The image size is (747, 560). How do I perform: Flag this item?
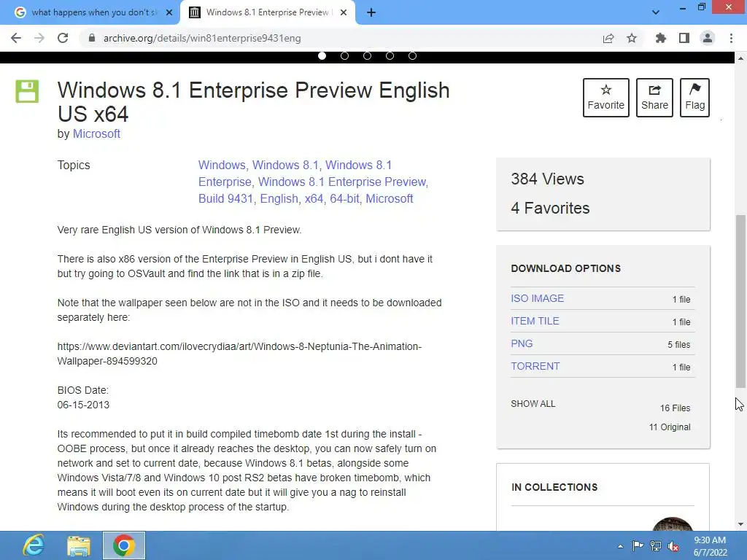(694, 98)
